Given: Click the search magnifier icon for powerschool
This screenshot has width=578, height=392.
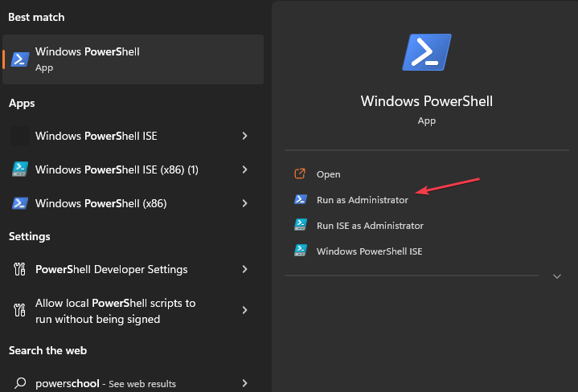Looking at the screenshot, I should 20,383.
